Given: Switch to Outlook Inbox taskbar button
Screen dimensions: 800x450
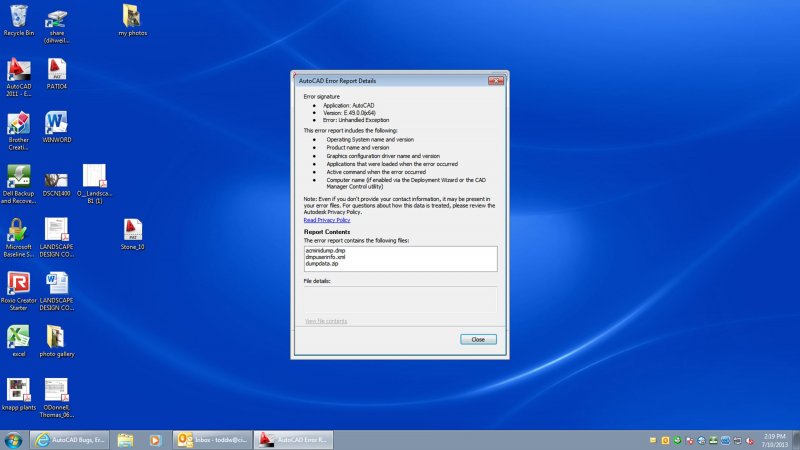Looking at the screenshot, I should (212, 440).
